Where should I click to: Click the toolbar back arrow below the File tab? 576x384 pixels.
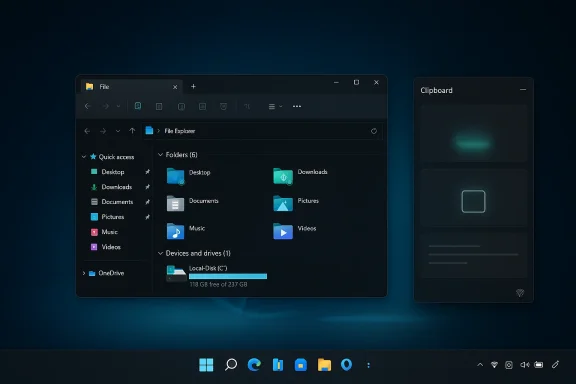tap(87, 106)
